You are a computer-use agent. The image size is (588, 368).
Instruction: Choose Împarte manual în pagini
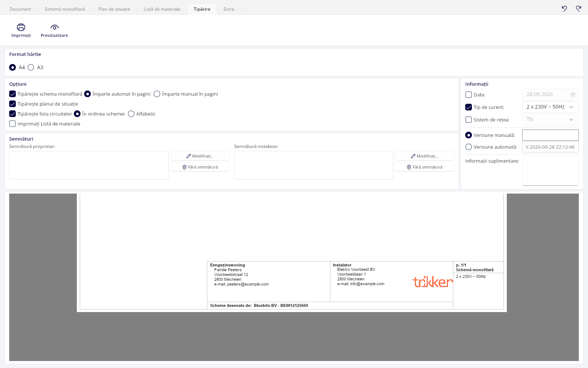point(157,94)
